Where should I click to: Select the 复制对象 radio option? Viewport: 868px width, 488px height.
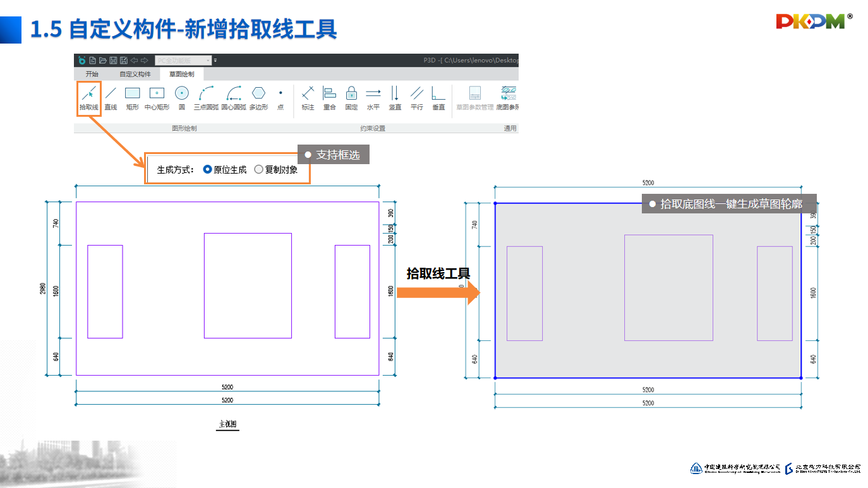pos(275,169)
